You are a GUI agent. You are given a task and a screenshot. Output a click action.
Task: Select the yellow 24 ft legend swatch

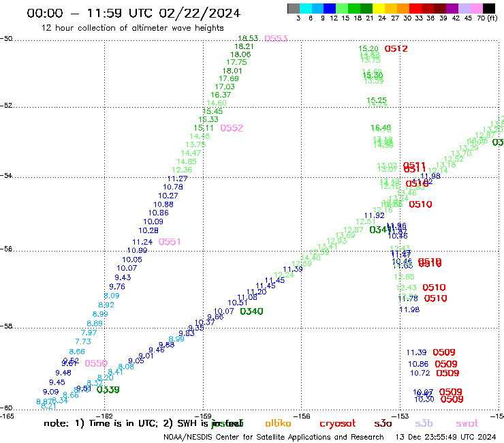379,8
